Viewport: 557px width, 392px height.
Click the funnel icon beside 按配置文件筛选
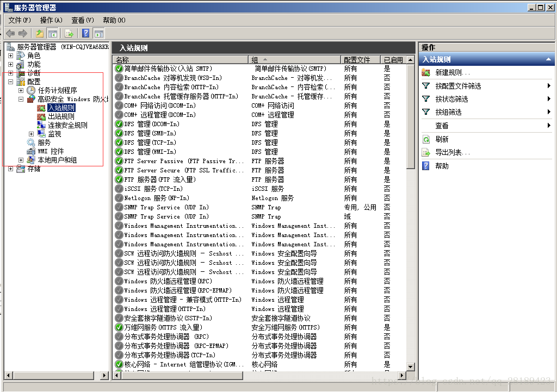click(x=426, y=85)
